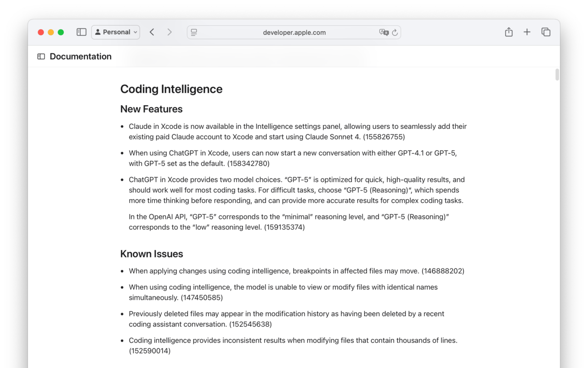588x368 pixels.
Task: Go back to the previous page
Action: tap(152, 32)
